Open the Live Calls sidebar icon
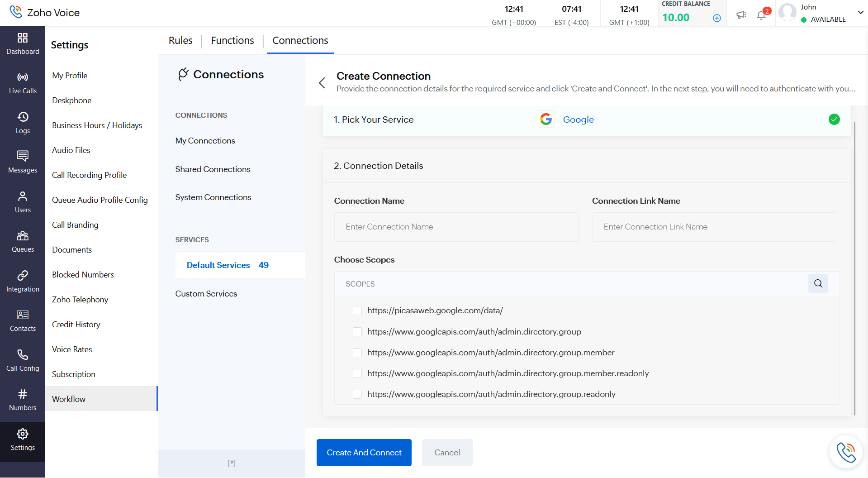Screen dimensions: 868x478 click(23, 83)
